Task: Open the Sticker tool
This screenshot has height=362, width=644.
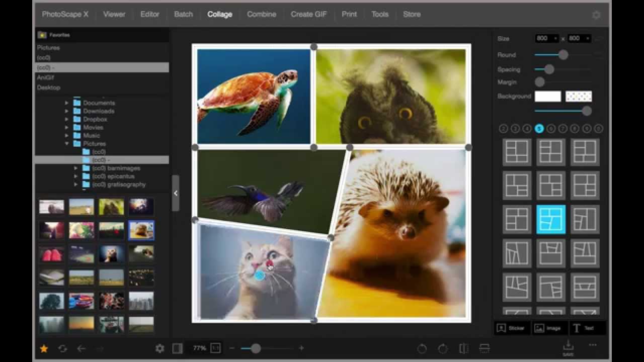Action: pyautogui.click(x=512, y=328)
